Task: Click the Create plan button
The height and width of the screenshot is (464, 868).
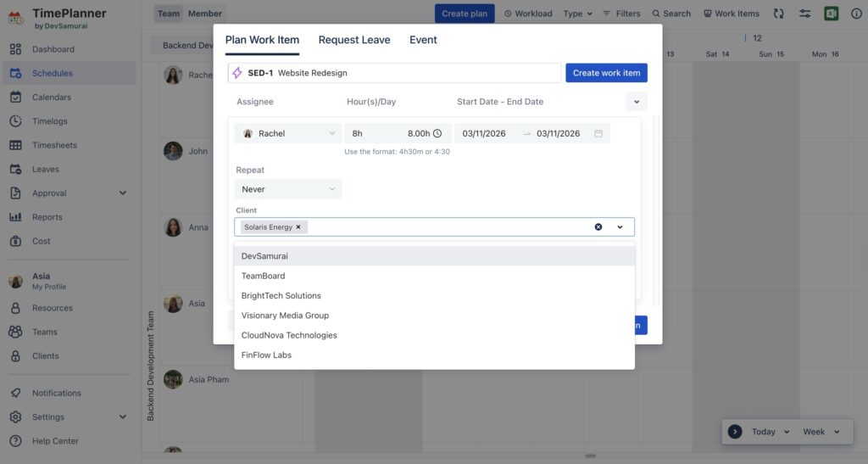Action: [465, 14]
